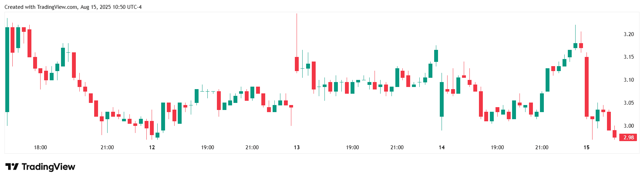Click the tall red candle above date 15
Image resolution: width=644 pixels, height=180 pixels.
point(587,87)
